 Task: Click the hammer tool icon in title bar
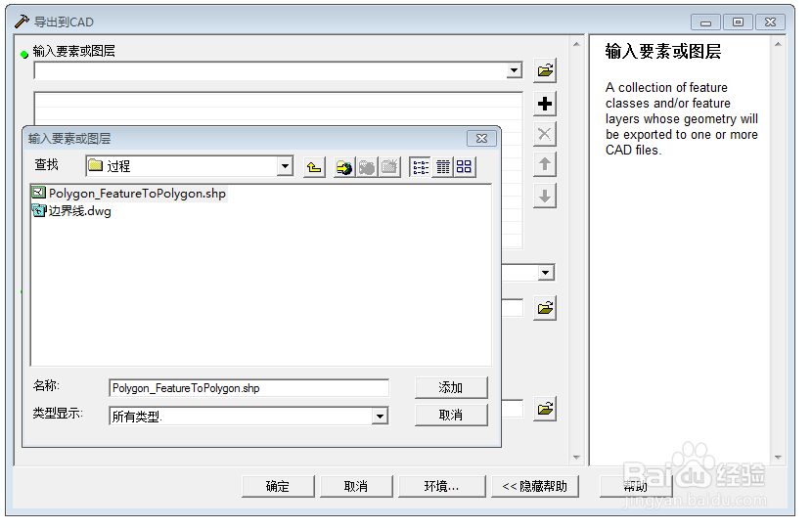point(23,22)
